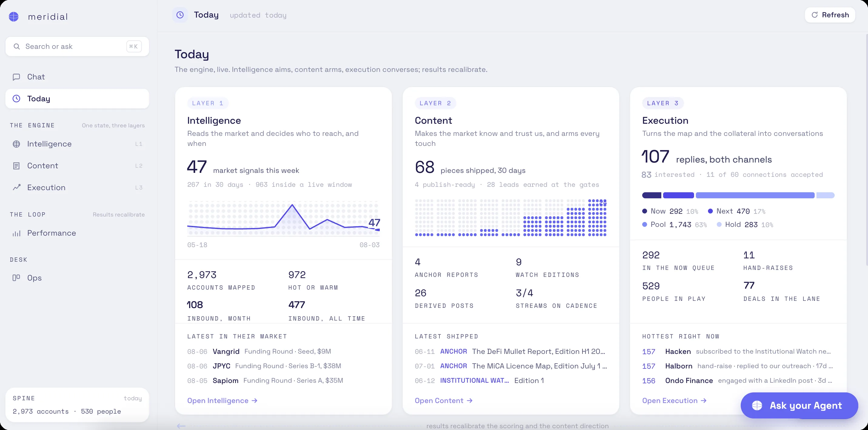
Task: Click the 972 hot or warm stat
Action: [x=313, y=280]
